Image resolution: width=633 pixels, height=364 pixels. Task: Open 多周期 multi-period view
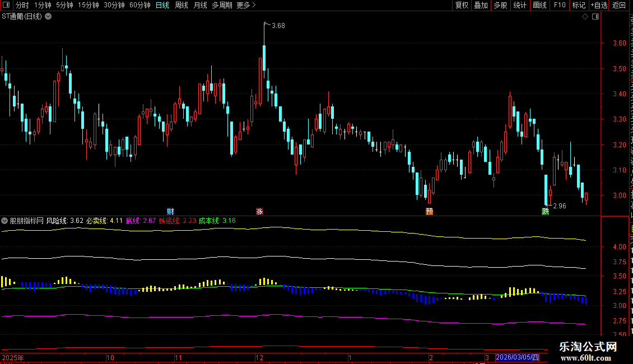[x=222, y=5]
